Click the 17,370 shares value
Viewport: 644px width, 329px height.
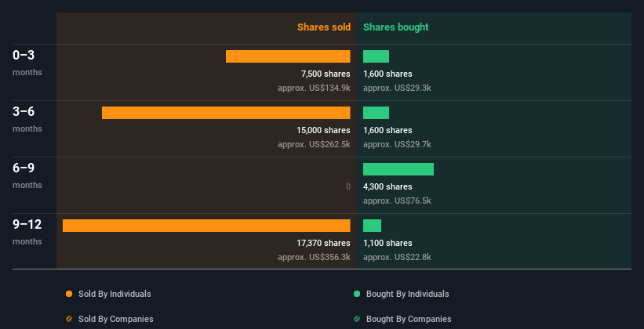324,243
